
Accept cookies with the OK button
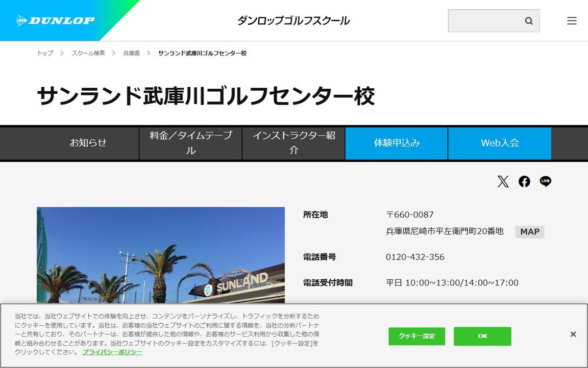[482, 336]
